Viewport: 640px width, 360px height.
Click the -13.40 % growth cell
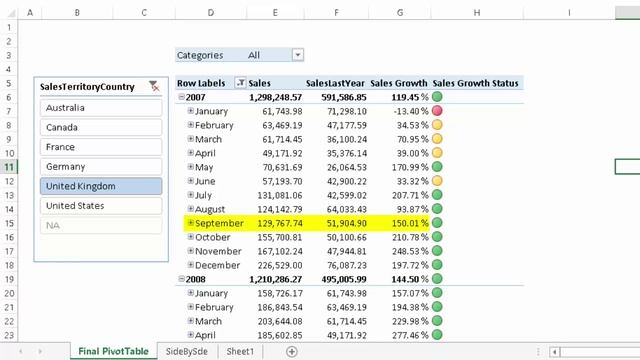click(x=411, y=111)
